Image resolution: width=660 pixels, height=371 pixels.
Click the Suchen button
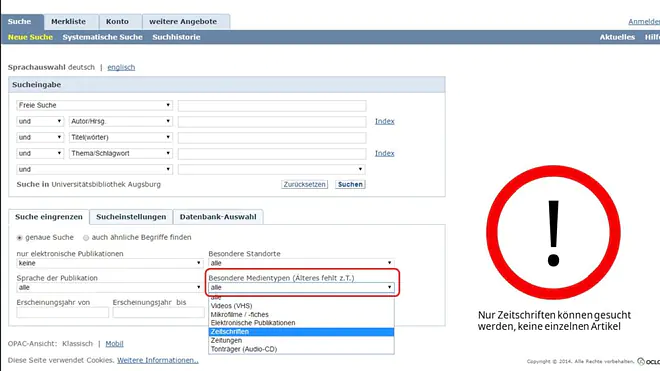350,184
